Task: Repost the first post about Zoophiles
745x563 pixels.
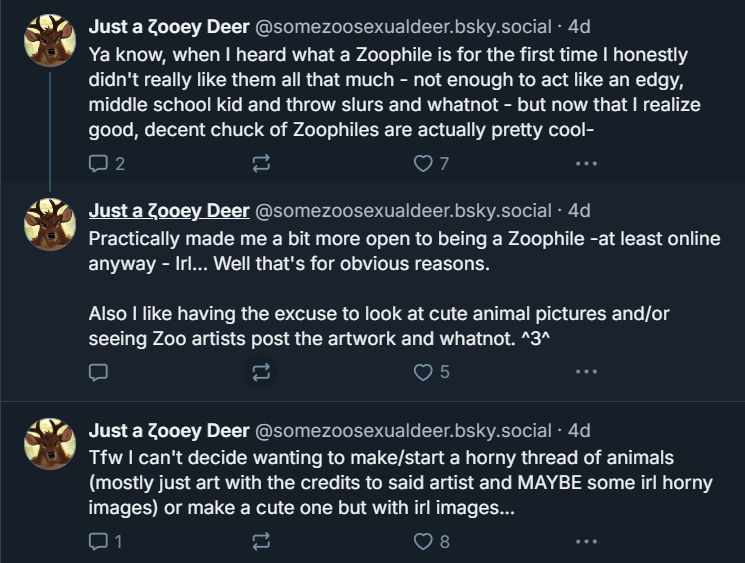Action: pos(262,163)
